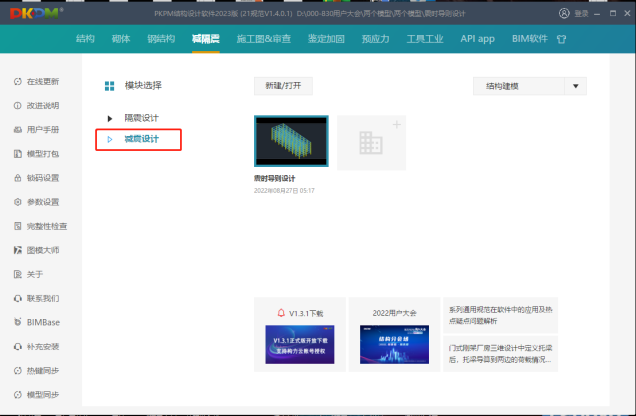Open the 施工图&审查 tab
The width and height of the screenshot is (636, 416).
[264, 39]
